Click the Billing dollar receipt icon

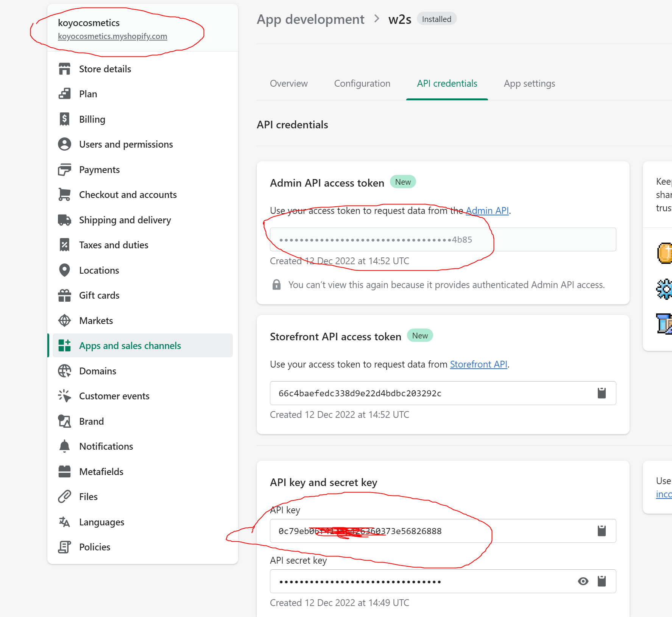point(64,119)
